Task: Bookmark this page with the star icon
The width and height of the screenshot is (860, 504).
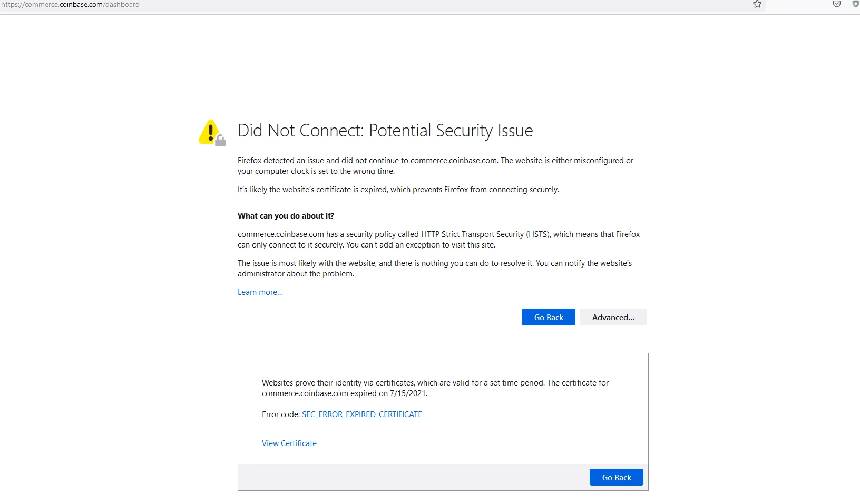Action: [757, 4]
